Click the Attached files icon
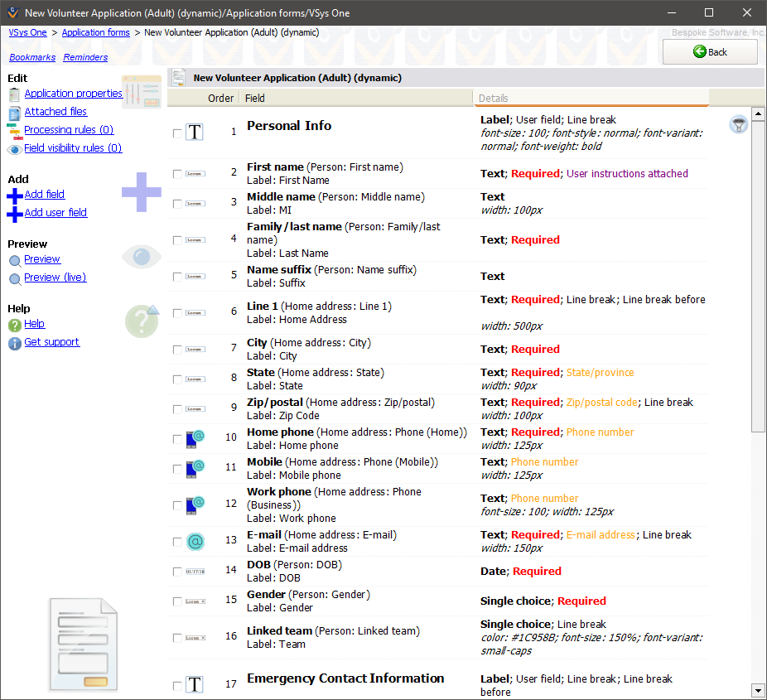 14,113
